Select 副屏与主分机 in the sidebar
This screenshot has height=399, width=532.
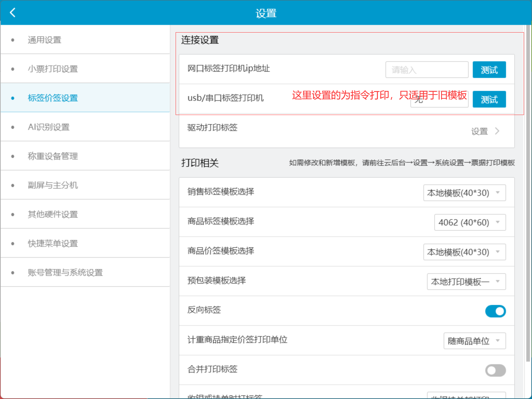coord(53,185)
